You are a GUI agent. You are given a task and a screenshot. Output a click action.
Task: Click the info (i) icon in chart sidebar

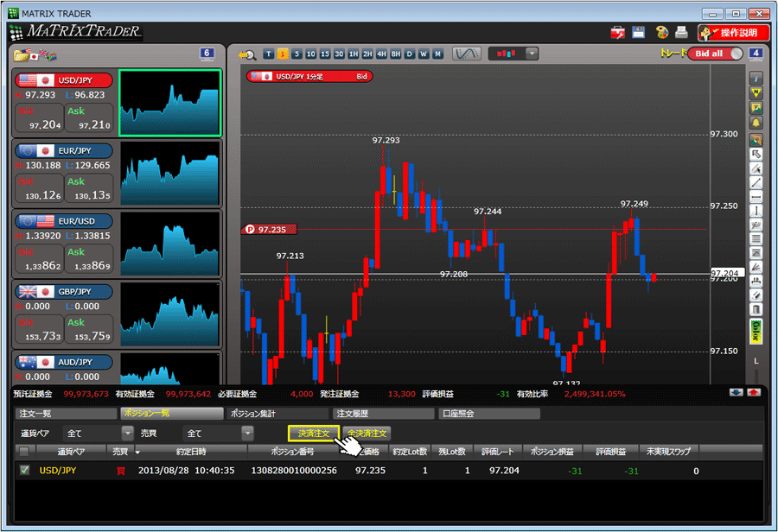[x=756, y=79]
